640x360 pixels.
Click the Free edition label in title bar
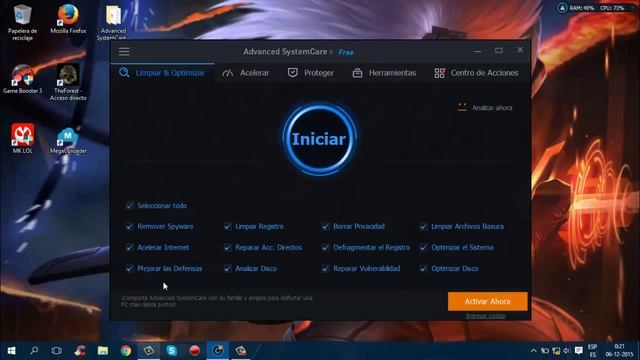click(346, 52)
